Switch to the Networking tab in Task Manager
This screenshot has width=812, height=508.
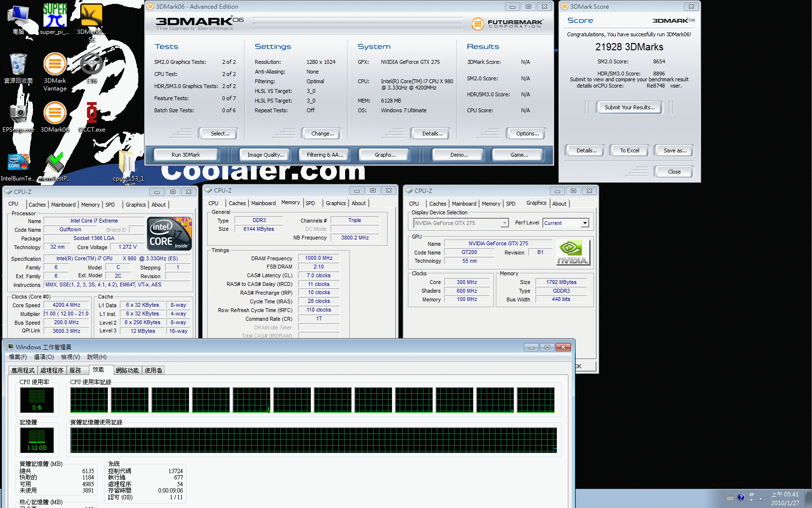(x=128, y=370)
